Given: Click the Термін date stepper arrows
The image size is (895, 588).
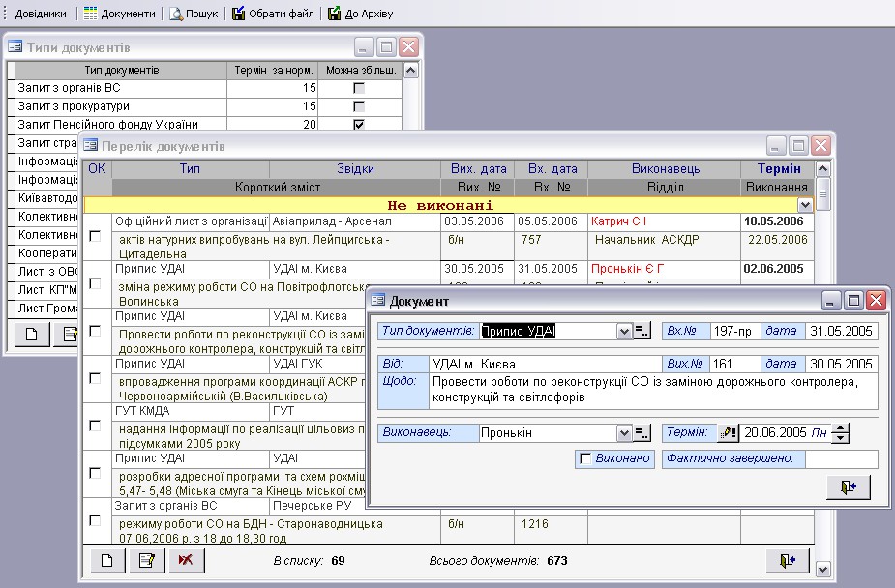Looking at the screenshot, I should pos(841,433).
